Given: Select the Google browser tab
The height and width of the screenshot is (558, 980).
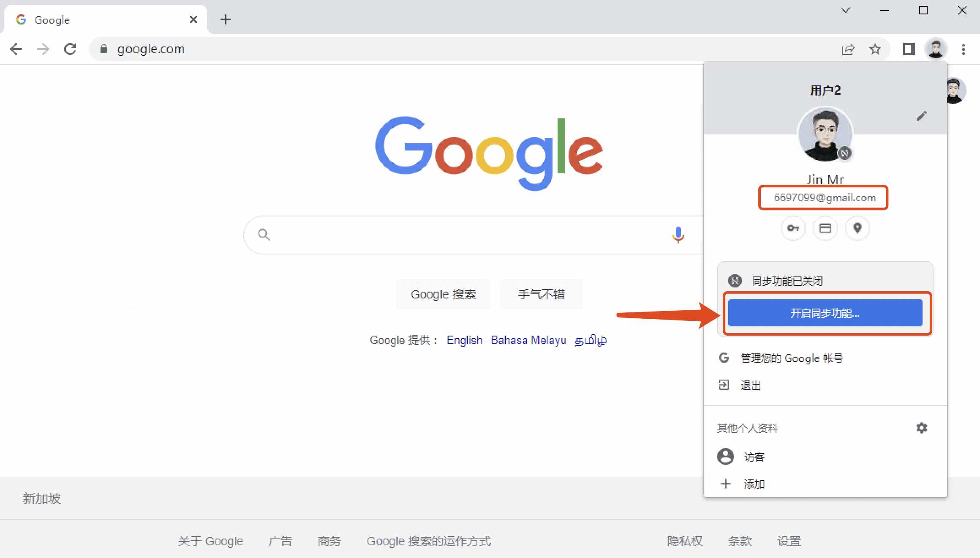Looking at the screenshot, I should (106, 19).
